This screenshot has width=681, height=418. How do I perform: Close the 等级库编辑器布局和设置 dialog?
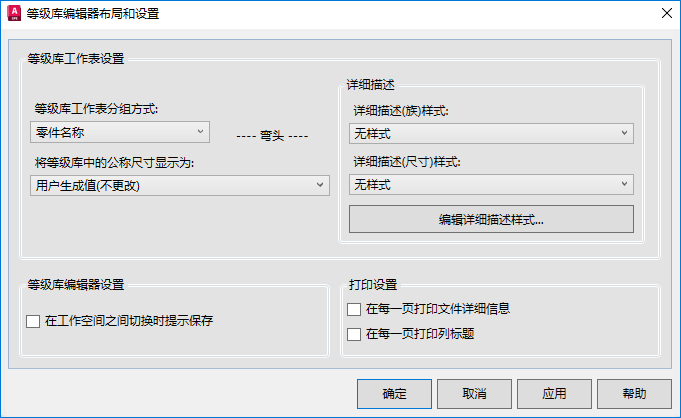coord(666,14)
